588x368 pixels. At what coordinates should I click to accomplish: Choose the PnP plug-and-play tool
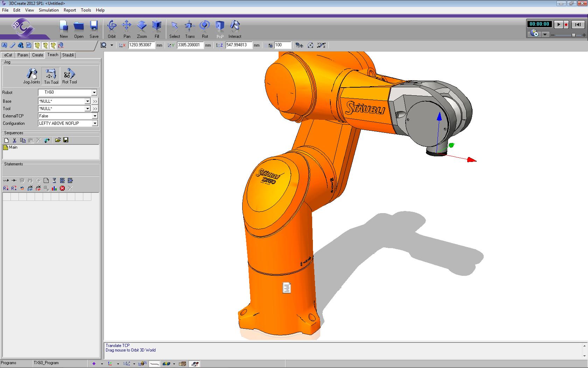[x=220, y=29]
